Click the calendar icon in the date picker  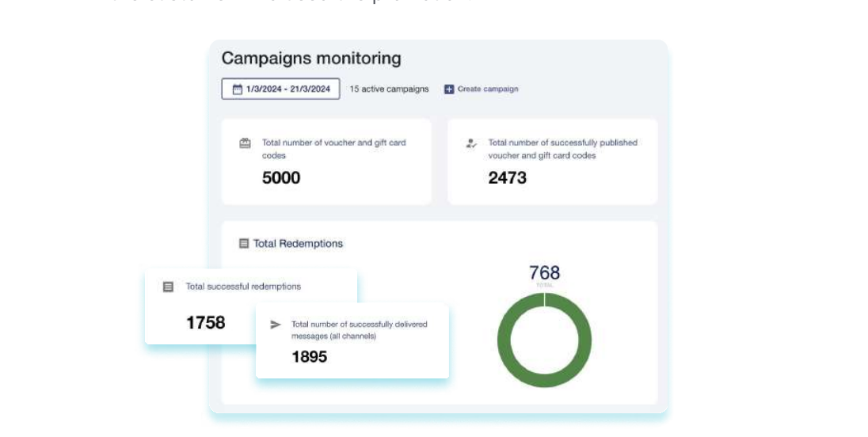[x=237, y=89]
